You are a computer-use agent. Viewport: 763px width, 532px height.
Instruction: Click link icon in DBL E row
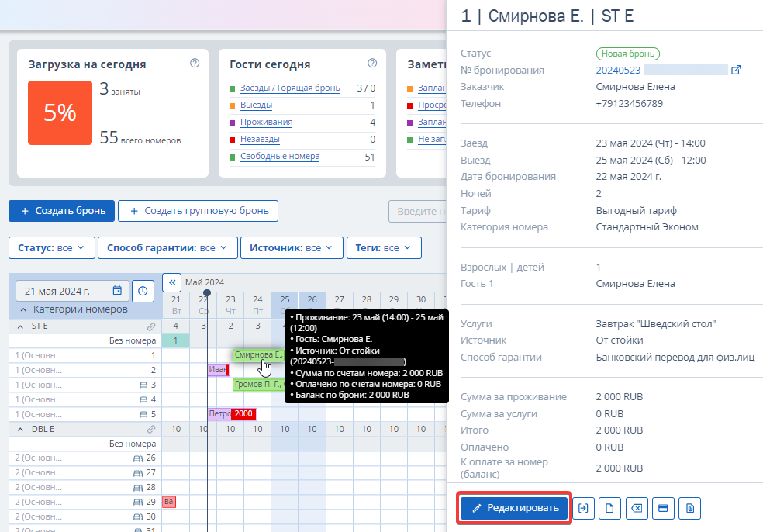point(151,430)
